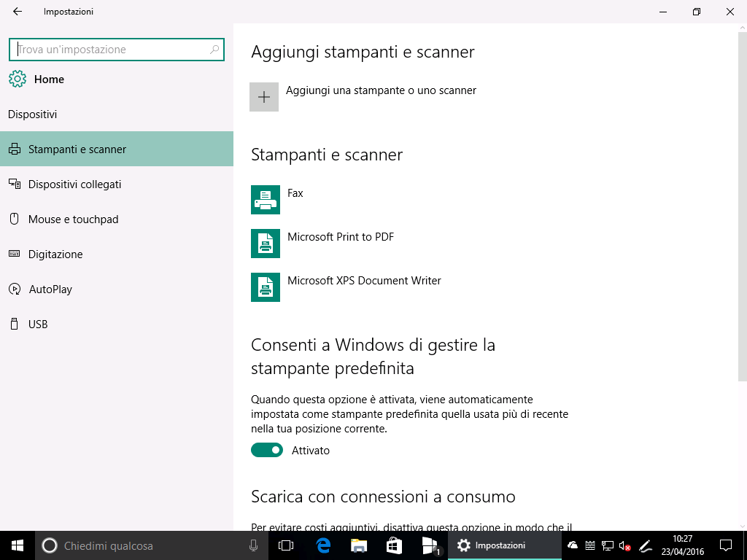Select the Microsoft Print to PDF icon
This screenshot has height=560, width=747.
[266, 244]
